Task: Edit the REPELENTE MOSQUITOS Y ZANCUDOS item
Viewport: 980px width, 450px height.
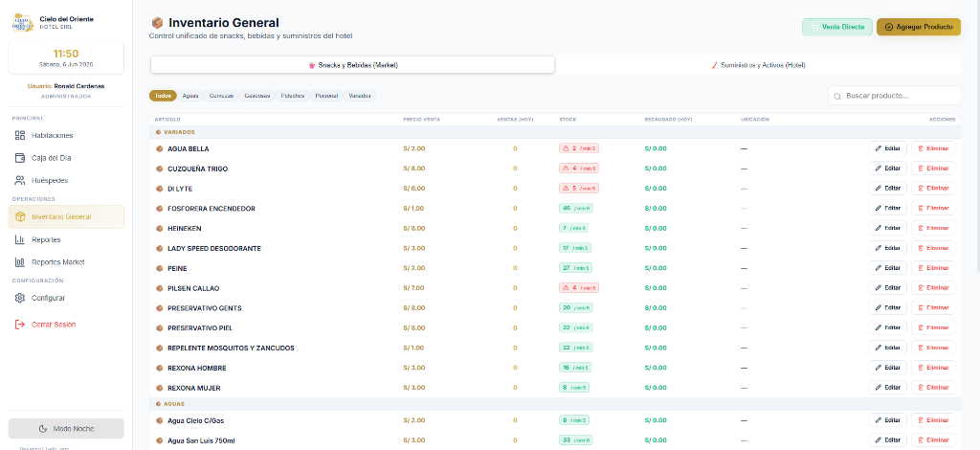Action: tap(887, 349)
